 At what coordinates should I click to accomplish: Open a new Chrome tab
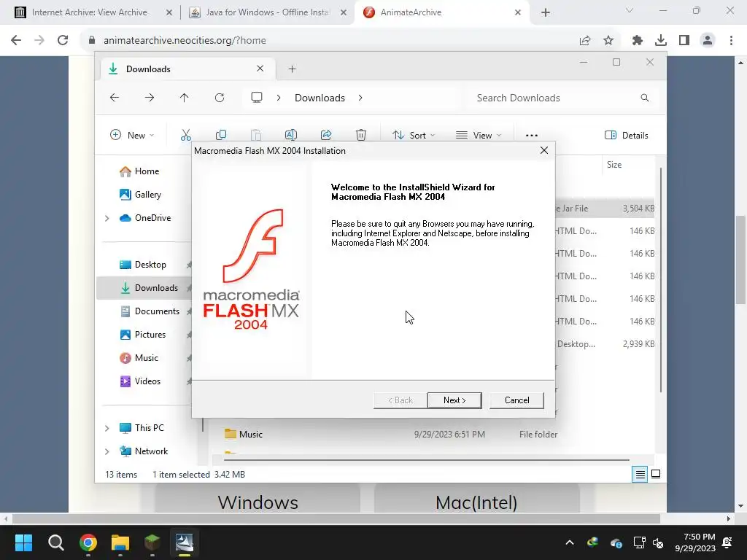click(546, 12)
